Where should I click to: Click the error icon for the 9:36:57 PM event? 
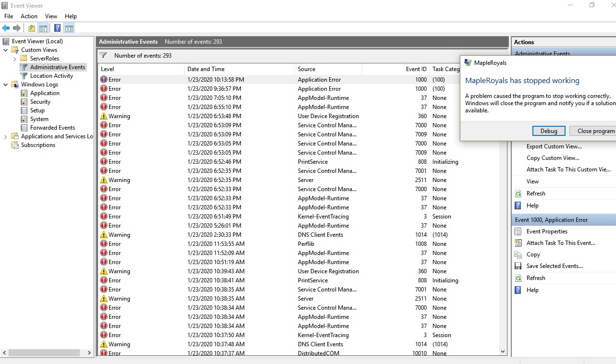coord(104,89)
